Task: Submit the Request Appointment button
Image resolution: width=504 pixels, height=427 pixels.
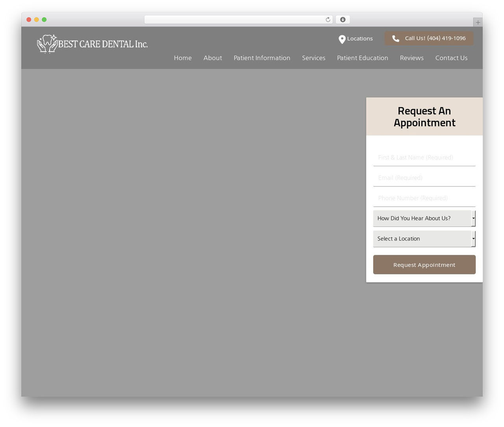Action: tap(424, 265)
